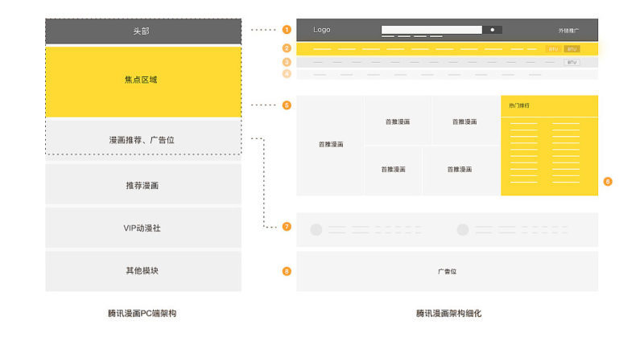Viewport: 644px width, 337px height.
Task: Click the darker BTU button in yellow bar
Action: [572, 49]
